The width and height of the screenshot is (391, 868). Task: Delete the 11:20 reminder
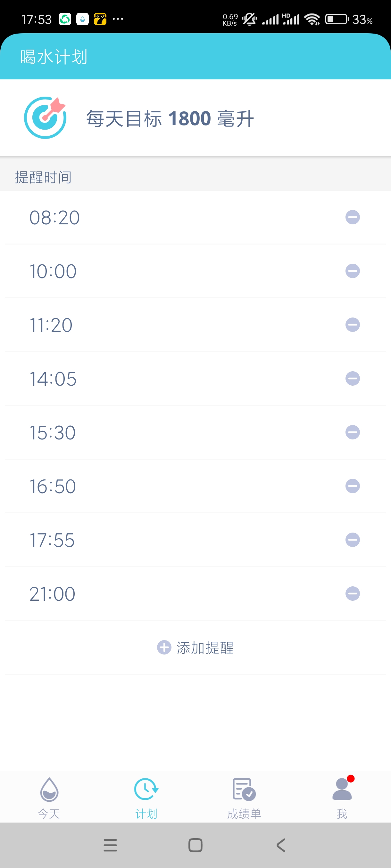click(353, 325)
